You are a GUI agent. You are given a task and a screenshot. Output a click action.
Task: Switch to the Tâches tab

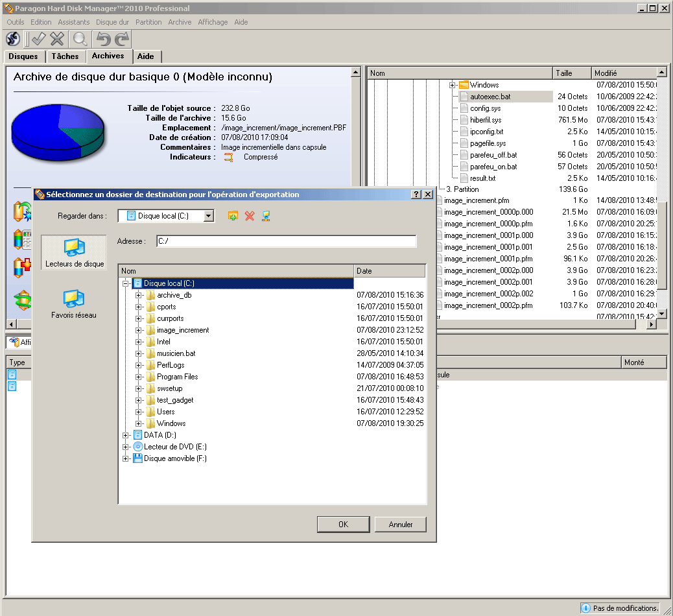(65, 56)
